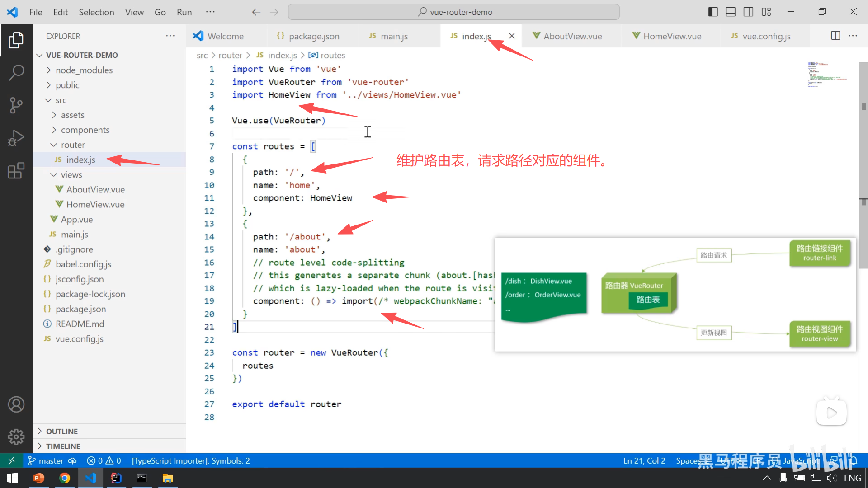Open the Search view in activity bar
Viewport: 868px width, 488px height.
pyautogui.click(x=16, y=72)
